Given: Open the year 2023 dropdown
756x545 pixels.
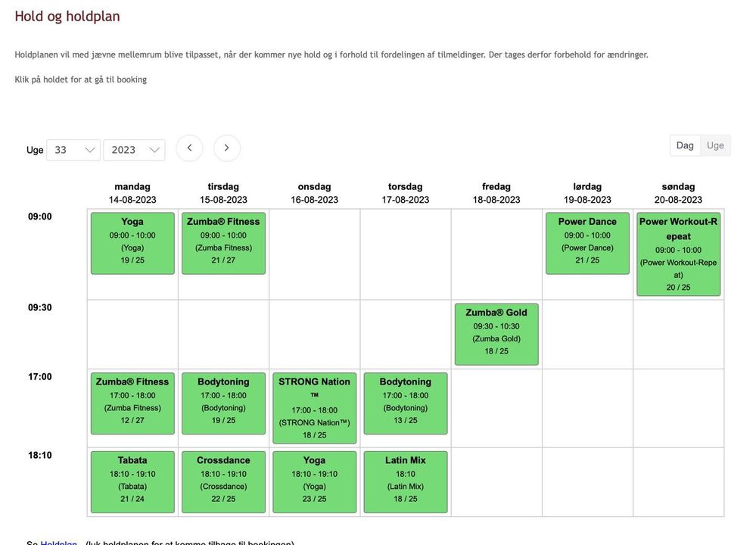Looking at the screenshot, I should (134, 150).
